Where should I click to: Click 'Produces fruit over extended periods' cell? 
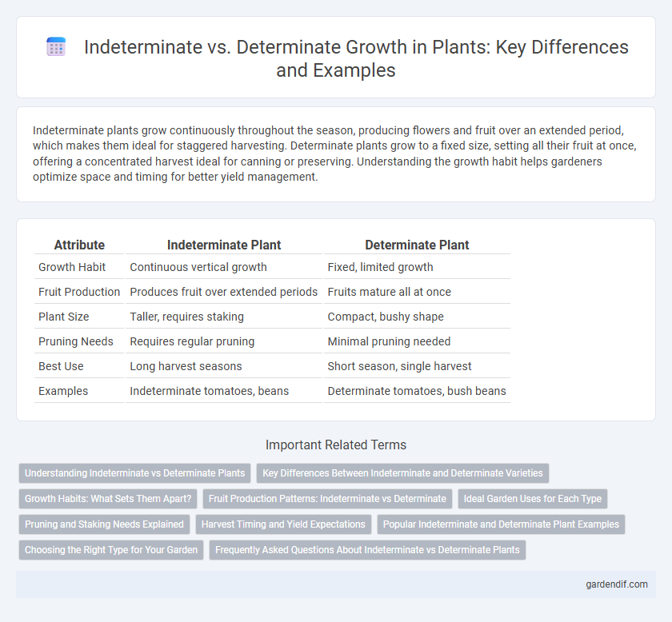224,292
